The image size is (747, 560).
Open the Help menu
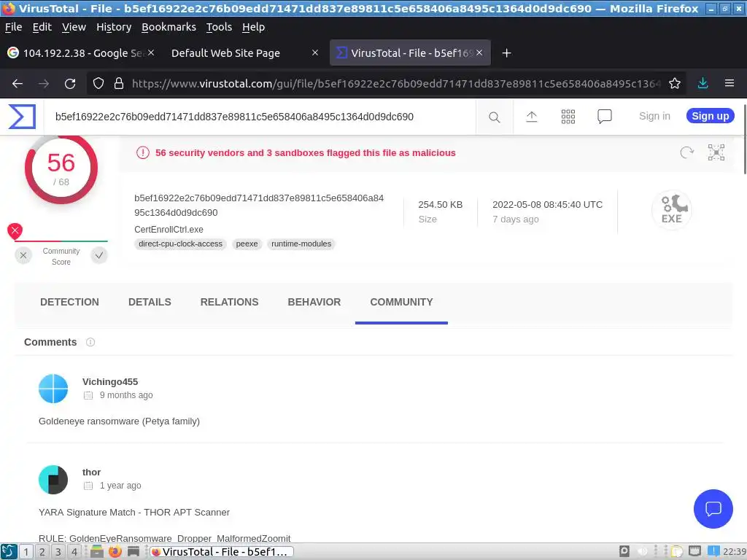coord(253,27)
